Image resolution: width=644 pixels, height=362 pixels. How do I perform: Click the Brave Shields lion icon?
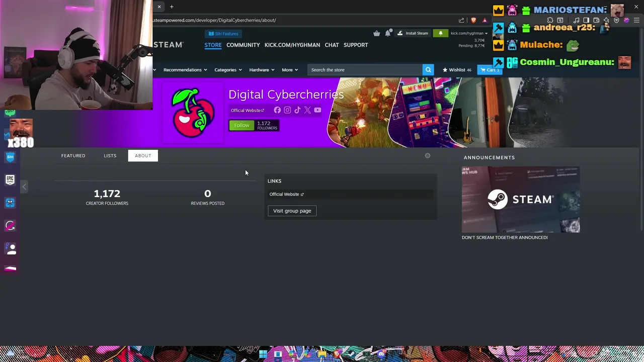[473, 20]
